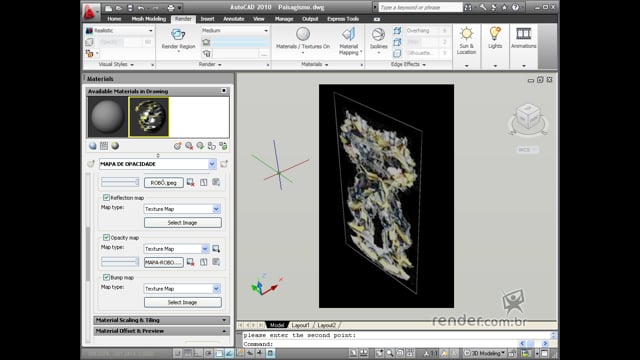Image resolution: width=640 pixels, height=360 pixels.
Task: Open the Medium render preset dropdown
Action: pos(235,31)
